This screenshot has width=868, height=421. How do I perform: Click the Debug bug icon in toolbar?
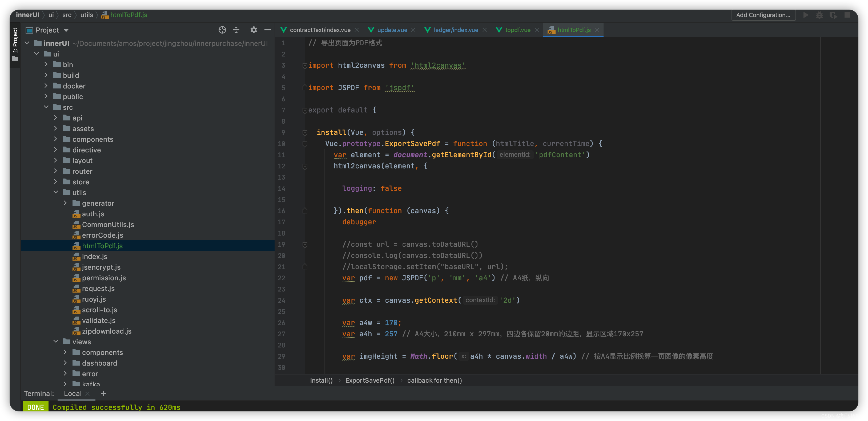click(819, 15)
